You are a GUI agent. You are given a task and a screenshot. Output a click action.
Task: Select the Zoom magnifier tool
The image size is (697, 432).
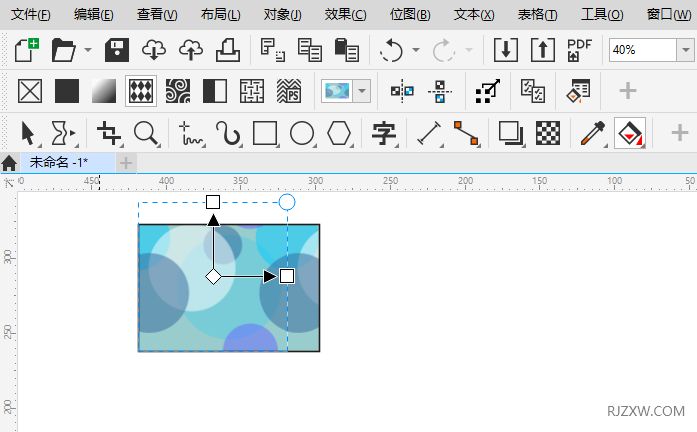(147, 133)
